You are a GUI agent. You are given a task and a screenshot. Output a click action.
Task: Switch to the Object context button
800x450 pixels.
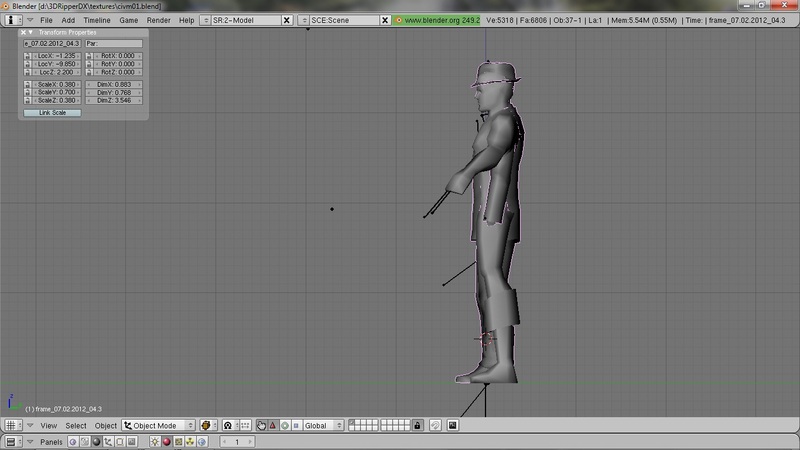pos(108,441)
